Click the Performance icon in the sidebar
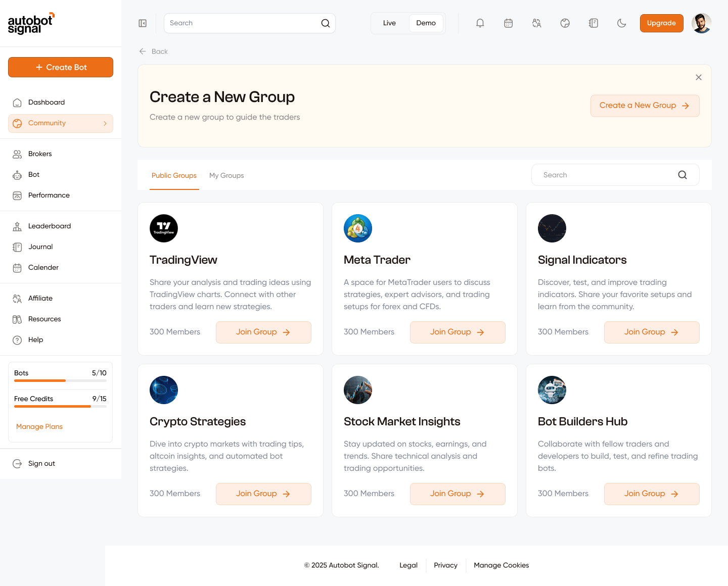728x586 pixels. [x=17, y=196]
